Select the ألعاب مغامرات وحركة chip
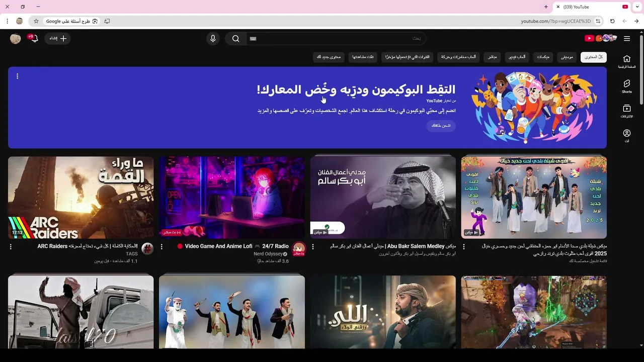 [458, 57]
